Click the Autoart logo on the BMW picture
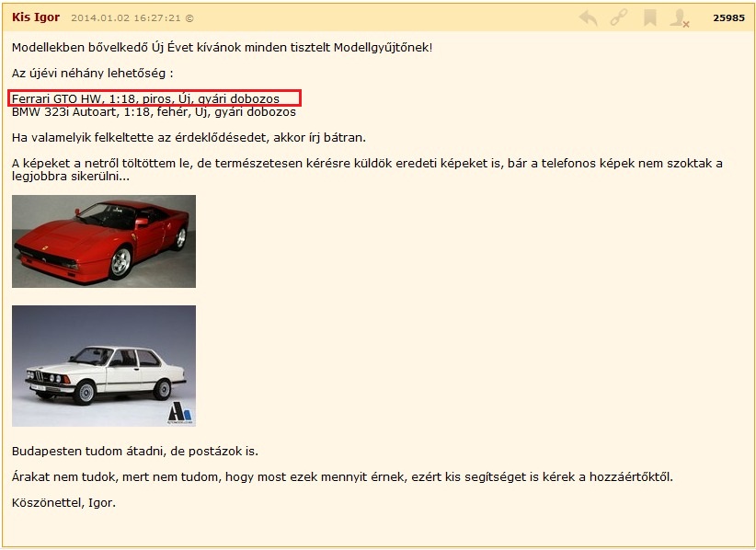Image resolution: width=756 pixels, height=550 pixels. point(180,412)
